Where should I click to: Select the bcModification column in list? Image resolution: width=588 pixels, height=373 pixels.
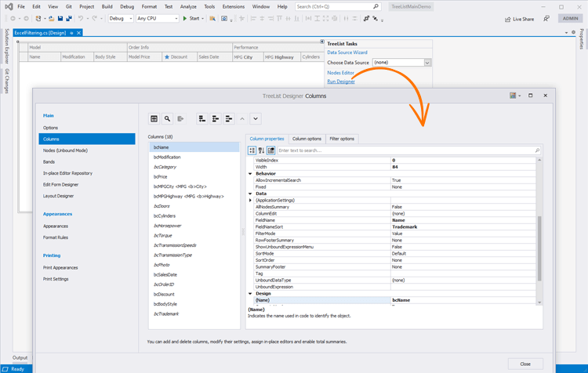tap(194, 157)
